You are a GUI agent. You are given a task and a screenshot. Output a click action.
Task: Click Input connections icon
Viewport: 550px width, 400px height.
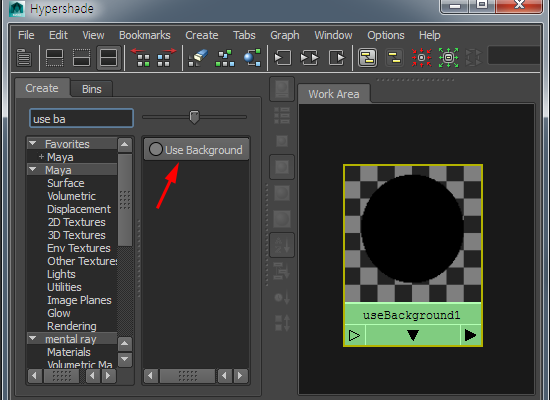pyautogui.click(x=282, y=58)
